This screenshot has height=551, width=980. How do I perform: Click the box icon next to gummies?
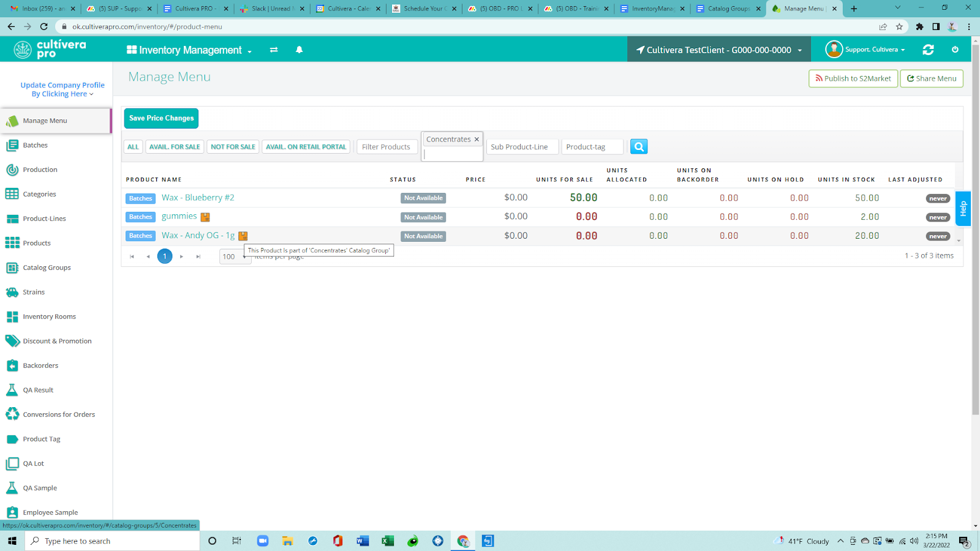click(x=205, y=217)
